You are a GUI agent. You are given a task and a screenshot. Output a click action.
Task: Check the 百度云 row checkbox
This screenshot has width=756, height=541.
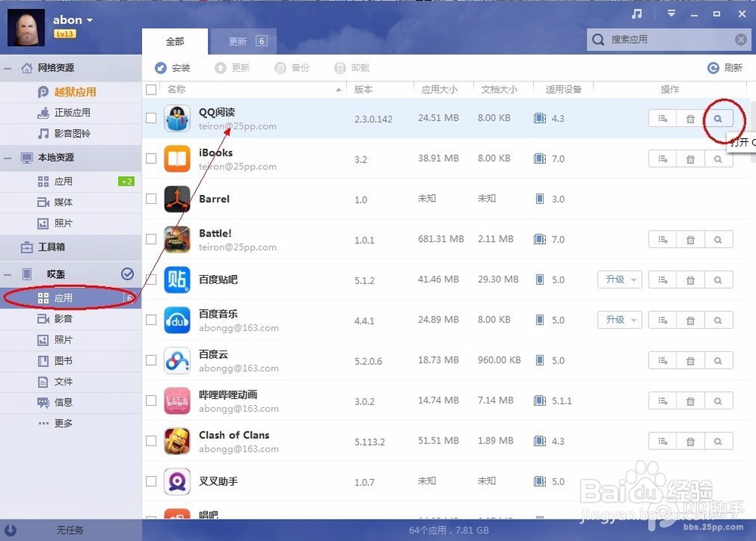tap(151, 360)
